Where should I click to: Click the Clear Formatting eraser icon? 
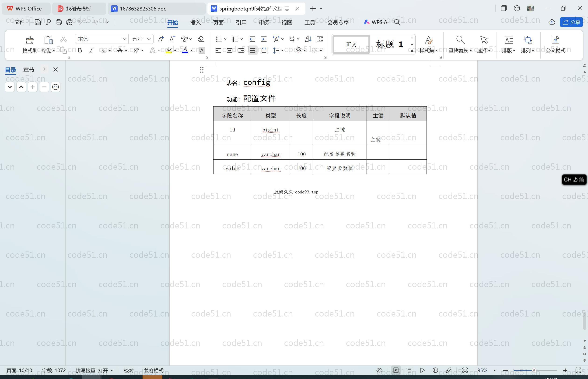coord(201,39)
